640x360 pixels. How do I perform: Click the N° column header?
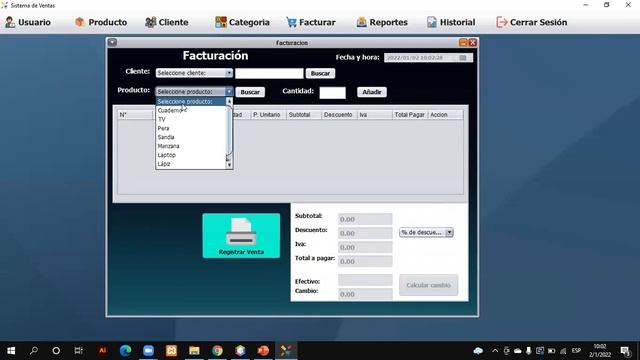coord(136,115)
